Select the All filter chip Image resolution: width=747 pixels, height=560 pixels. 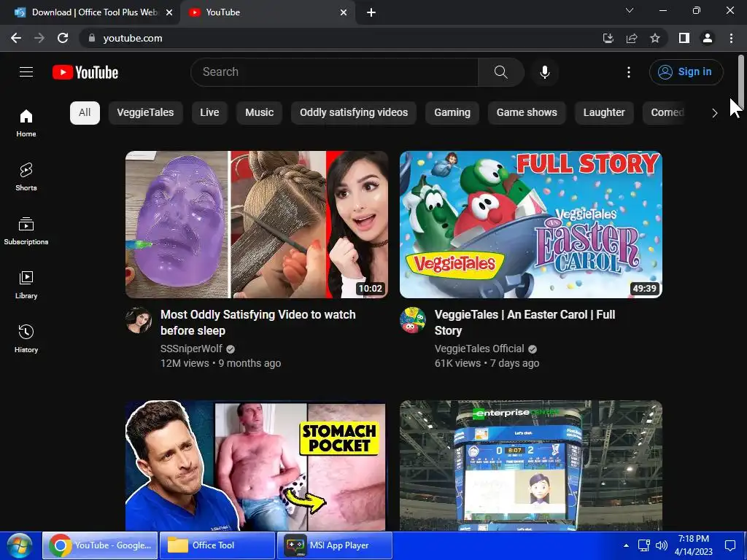click(85, 113)
